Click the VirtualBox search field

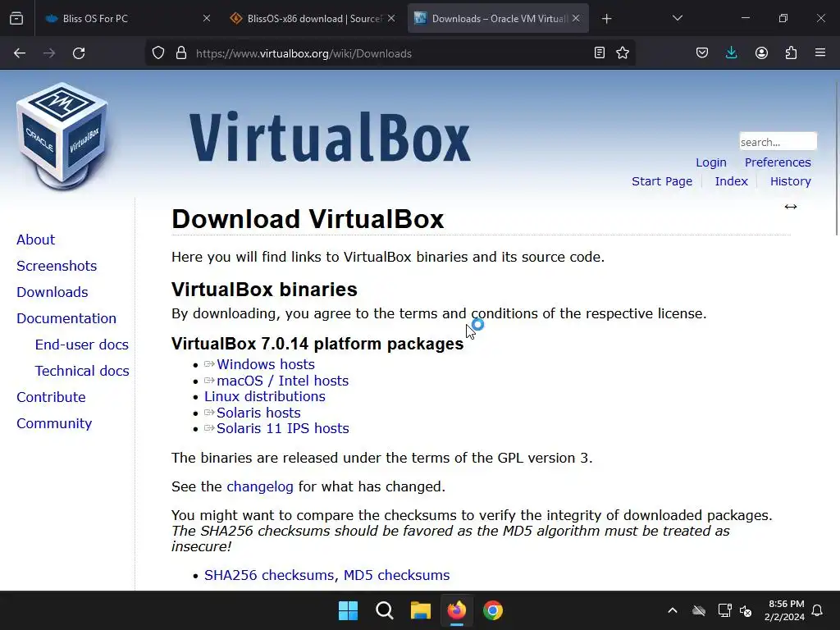(778, 142)
